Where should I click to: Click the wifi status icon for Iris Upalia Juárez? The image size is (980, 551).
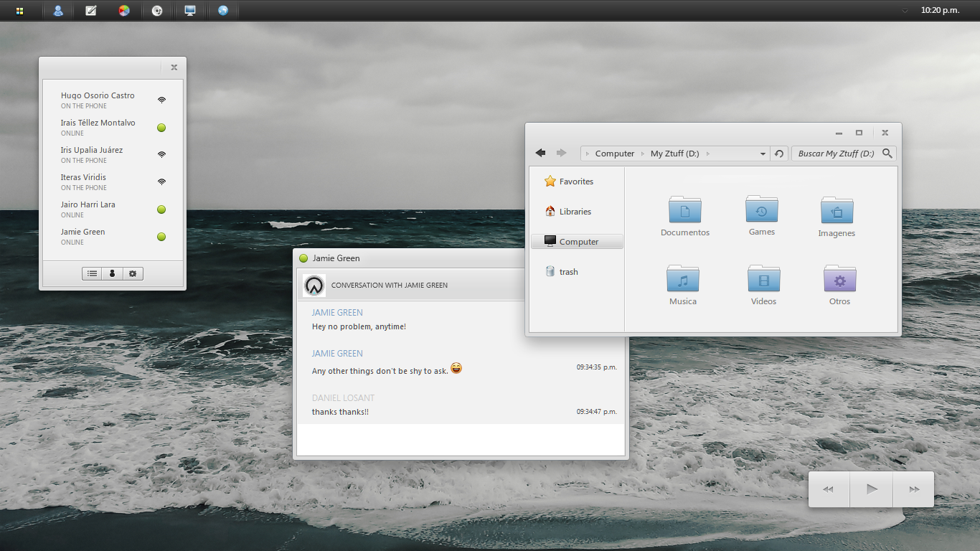click(x=161, y=155)
